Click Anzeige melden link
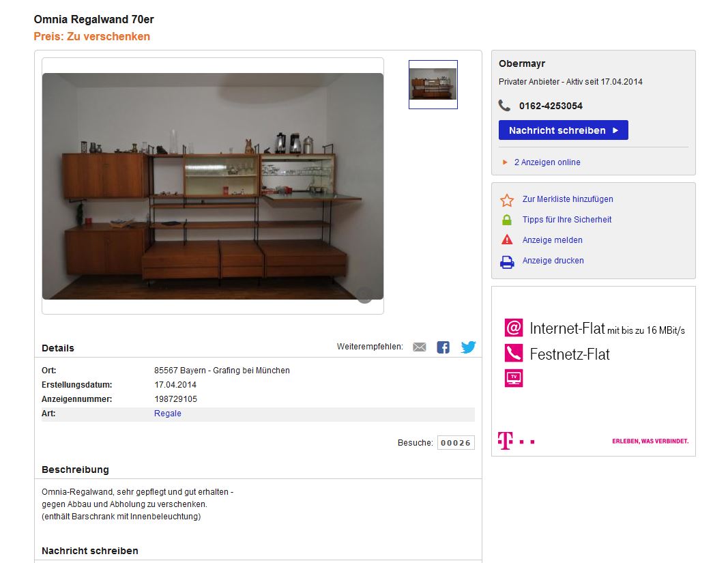 552,240
